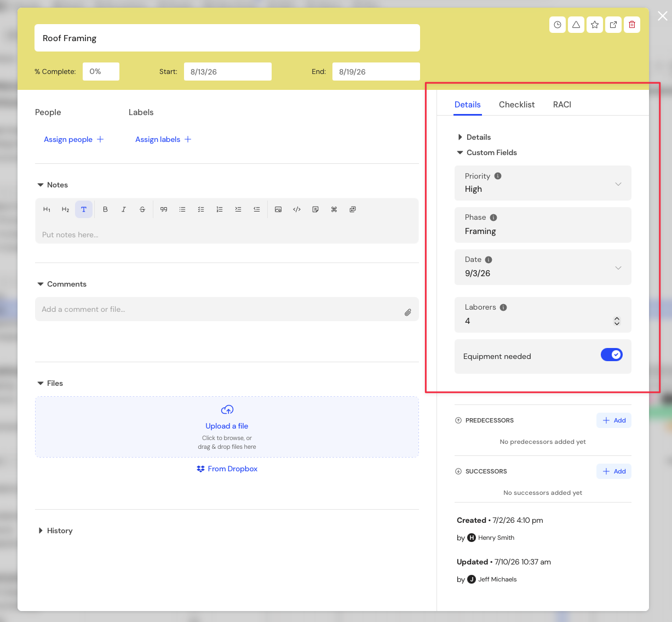Click the triangle icon in the header
This screenshot has width=672, height=622.
tap(576, 25)
